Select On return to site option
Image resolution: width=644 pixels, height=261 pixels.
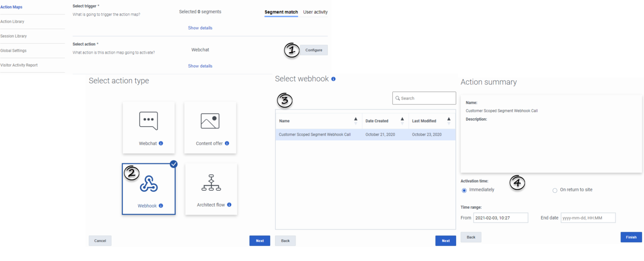pos(555,191)
